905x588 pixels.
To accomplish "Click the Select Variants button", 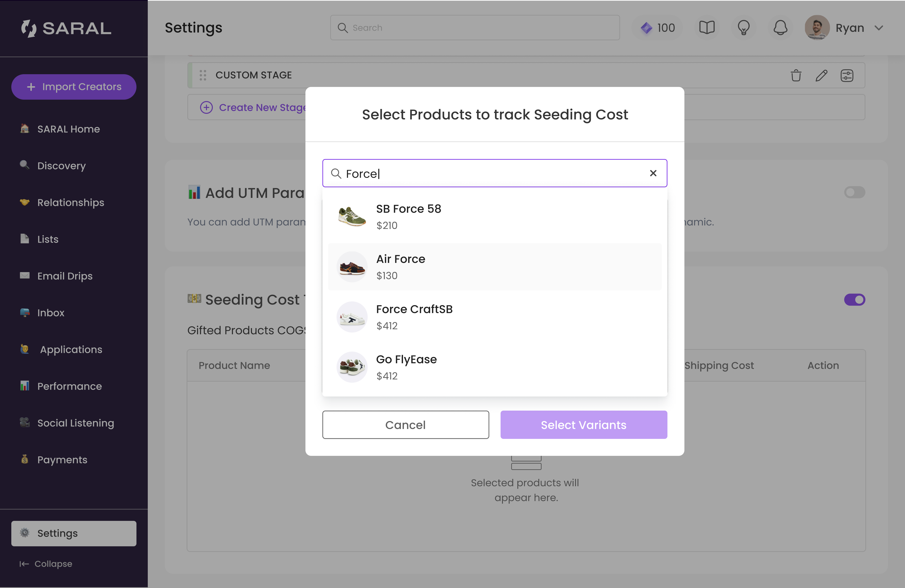I will pos(584,425).
